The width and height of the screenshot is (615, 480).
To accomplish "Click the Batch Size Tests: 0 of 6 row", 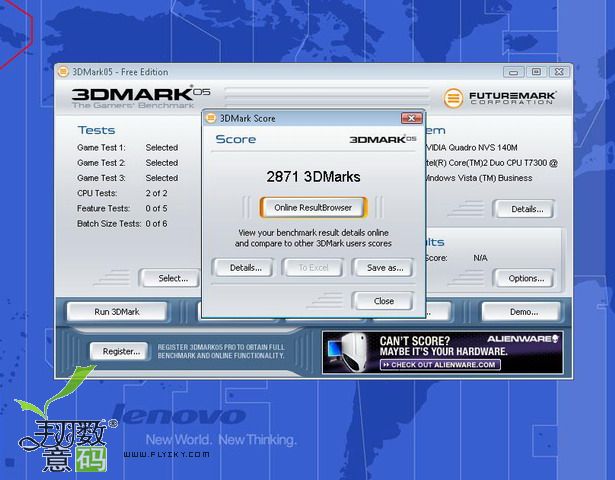I will [x=122, y=224].
